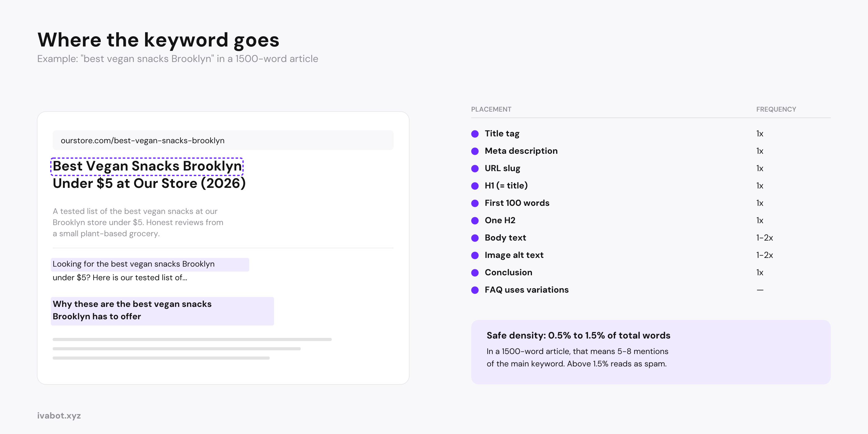Click the 'Title tag' row label
868x434 pixels.
click(502, 134)
